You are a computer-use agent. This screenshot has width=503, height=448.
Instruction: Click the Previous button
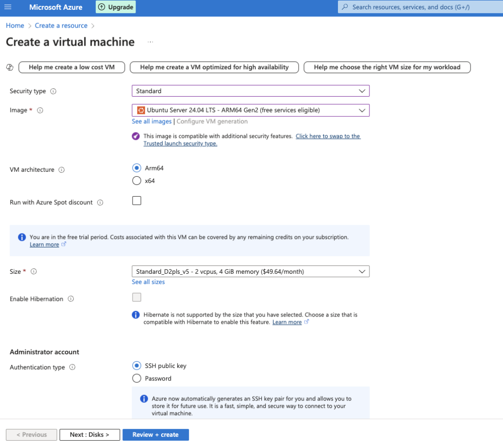31,435
